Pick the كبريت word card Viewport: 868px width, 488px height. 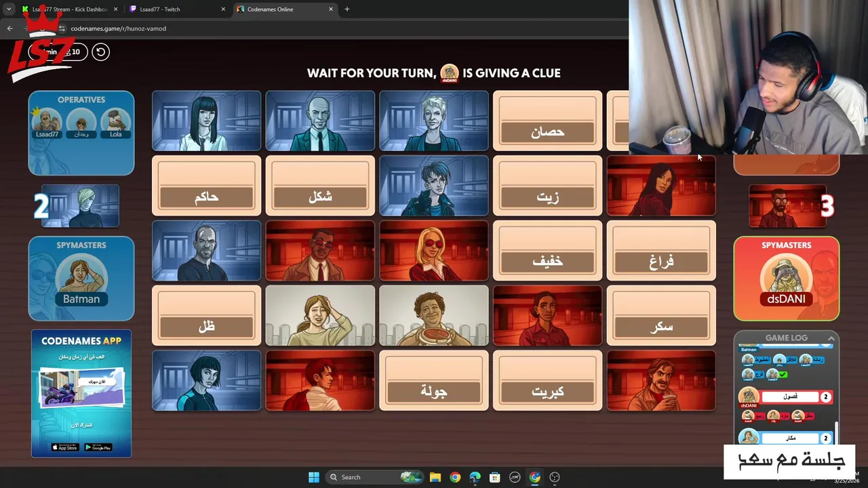click(547, 381)
